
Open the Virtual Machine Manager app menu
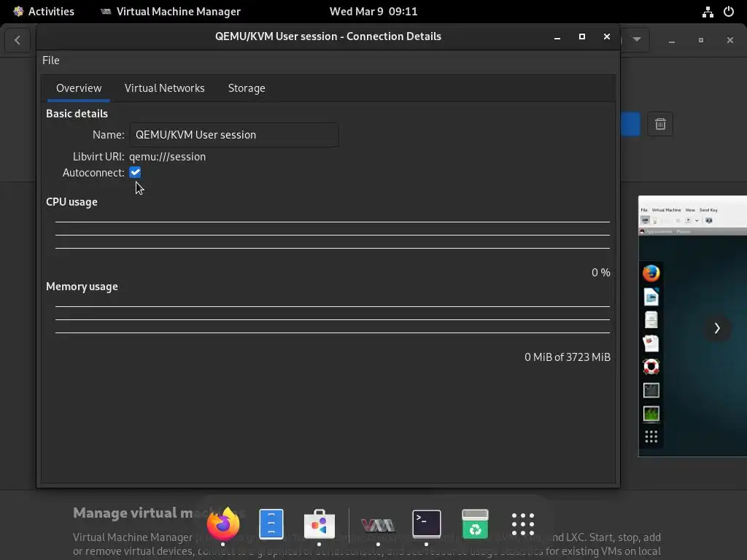coord(171,12)
